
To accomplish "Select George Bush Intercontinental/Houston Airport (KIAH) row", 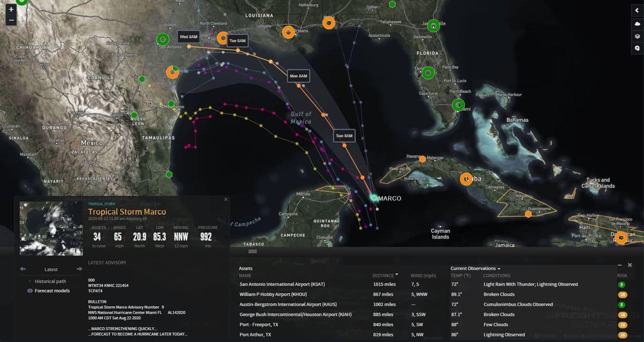I will (x=435, y=315).
